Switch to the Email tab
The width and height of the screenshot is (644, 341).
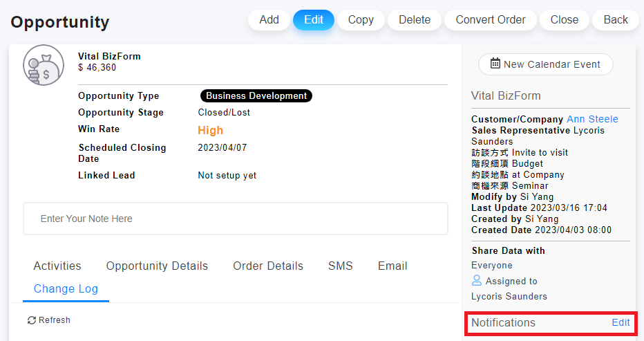click(392, 266)
